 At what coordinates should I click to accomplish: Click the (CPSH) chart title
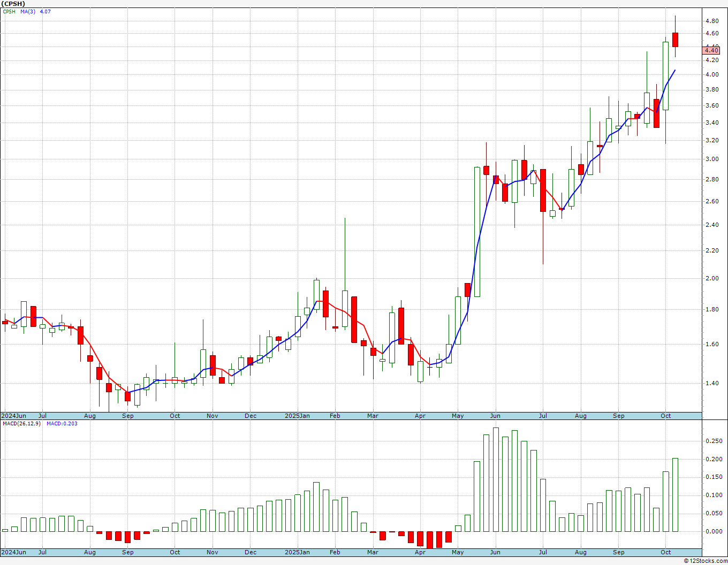(13, 4)
